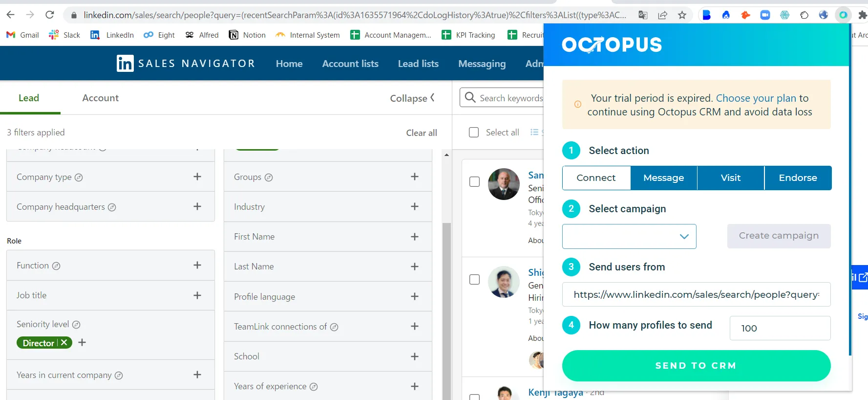Open the Slack bookmark

coord(64,35)
